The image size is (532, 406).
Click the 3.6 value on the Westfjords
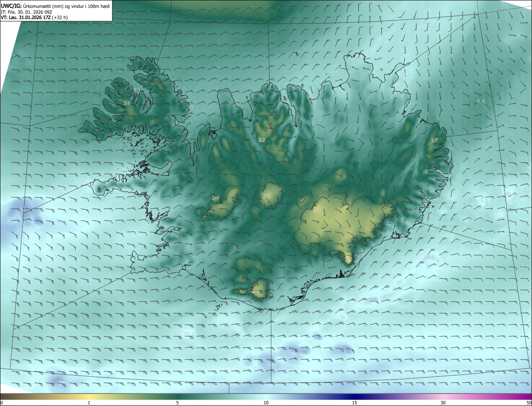click(127, 103)
